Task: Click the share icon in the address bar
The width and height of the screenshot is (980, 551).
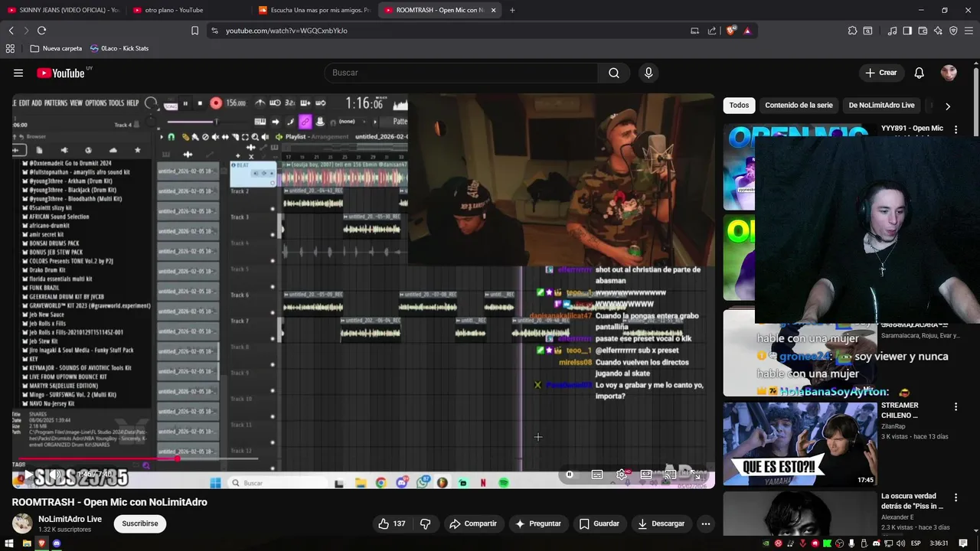Action: [712, 31]
